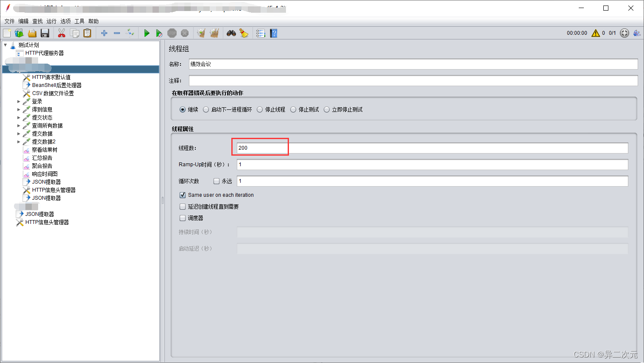Viewport: 644px width, 363px height.
Task: Expand the 登录 tree node arrow
Action: point(19,101)
